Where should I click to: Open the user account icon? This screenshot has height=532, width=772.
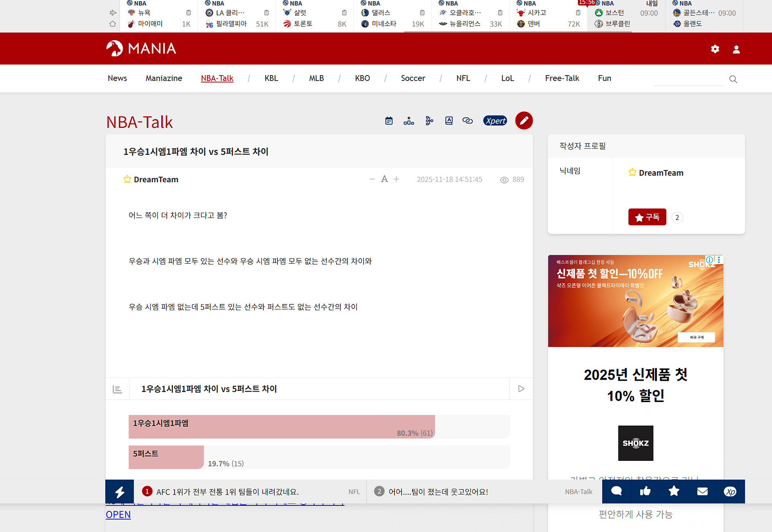736,49
